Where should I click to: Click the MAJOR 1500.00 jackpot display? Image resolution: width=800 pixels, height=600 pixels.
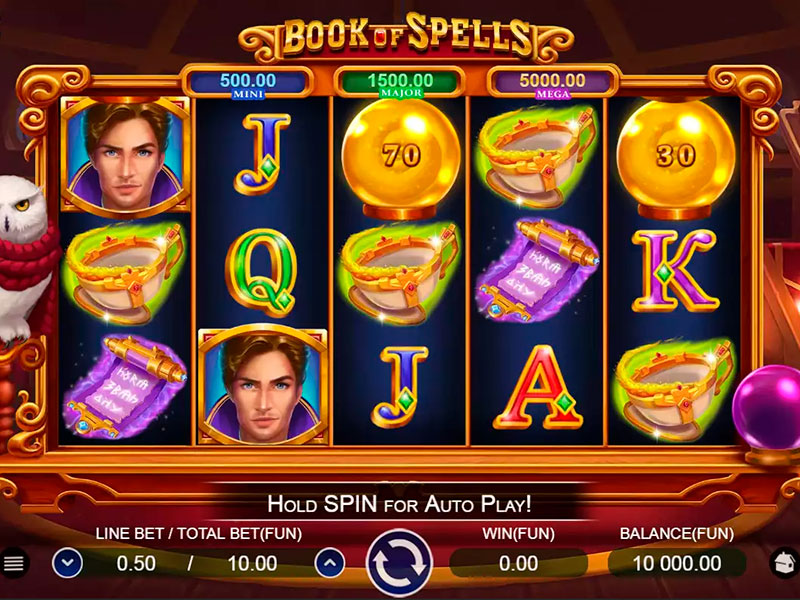coord(400,83)
